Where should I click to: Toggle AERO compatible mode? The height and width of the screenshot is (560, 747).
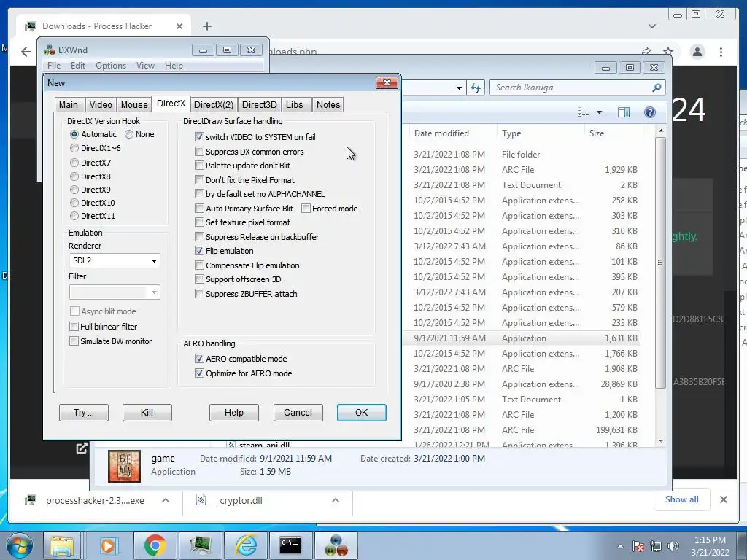click(x=199, y=359)
